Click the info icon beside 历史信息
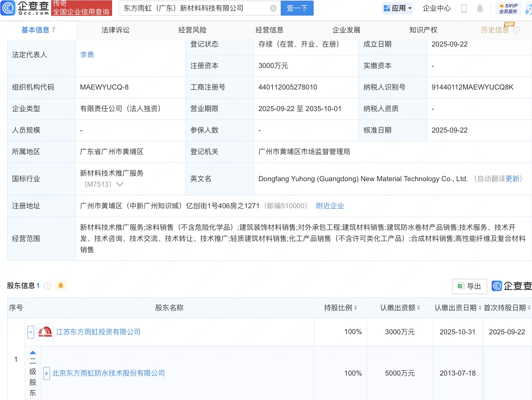Screen dimensions: 532x400 (517, 30)
